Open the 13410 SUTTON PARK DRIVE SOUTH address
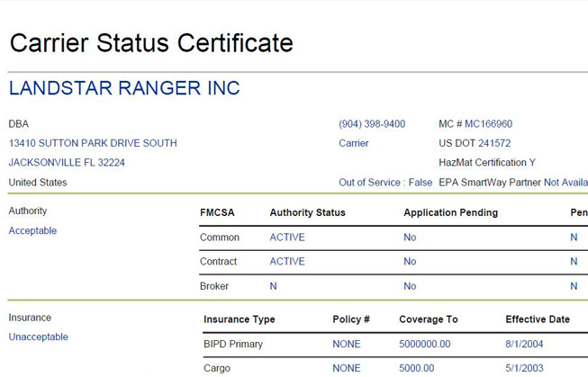Screen dimensions: 588x377 click(93, 143)
